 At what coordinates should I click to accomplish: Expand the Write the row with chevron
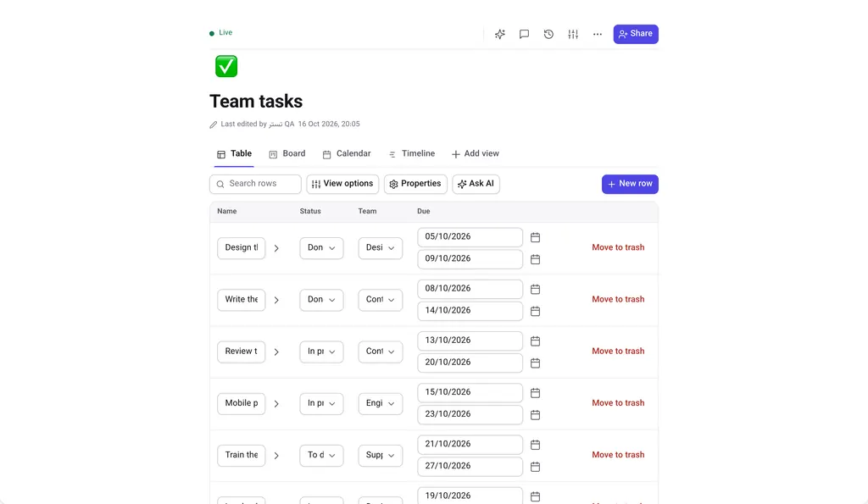coord(276,301)
